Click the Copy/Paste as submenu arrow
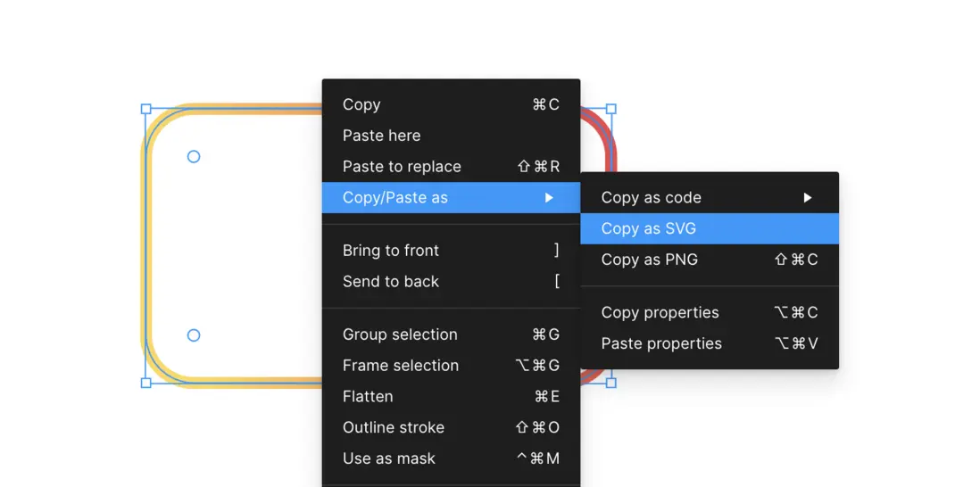This screenshot has width=980, height=487. point(549,198)
